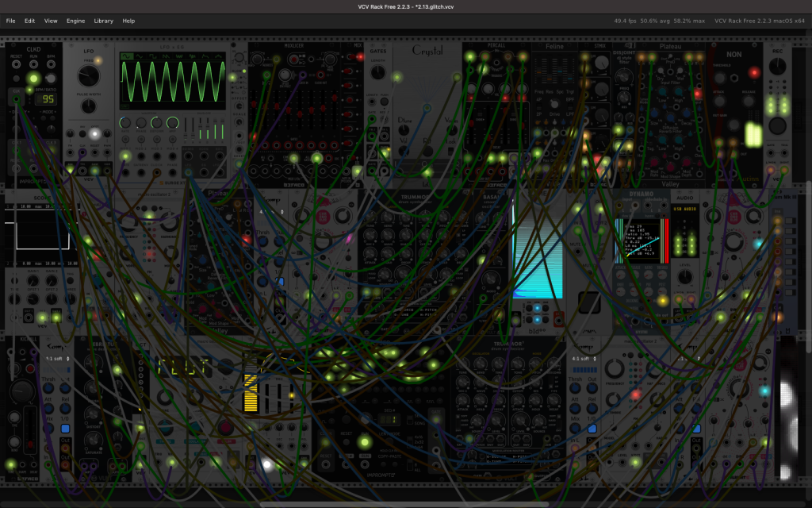Open the Engine menu
The height and width of the screenshot is (508, 812).
(x=75, y=21)
